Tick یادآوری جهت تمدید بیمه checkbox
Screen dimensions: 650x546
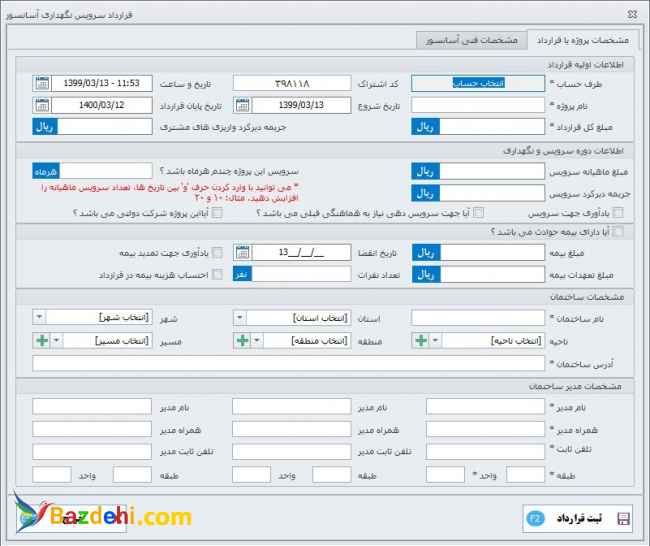217,252
